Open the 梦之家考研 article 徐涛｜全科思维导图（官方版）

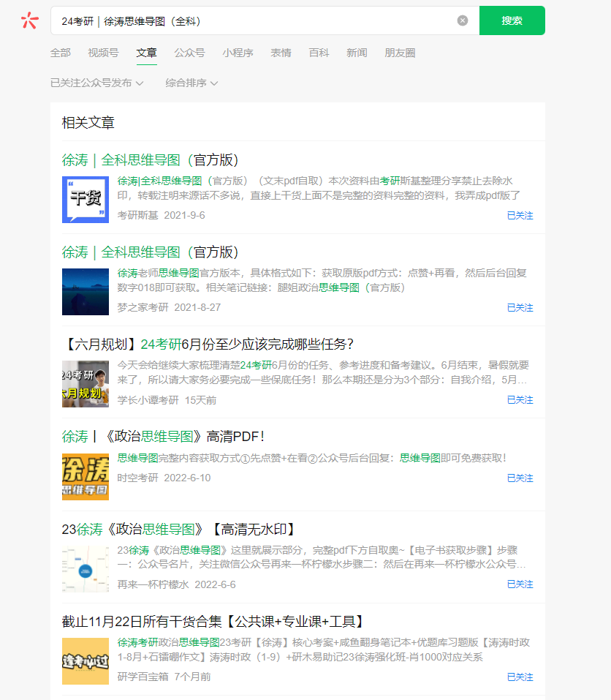[x=151, y=252]
